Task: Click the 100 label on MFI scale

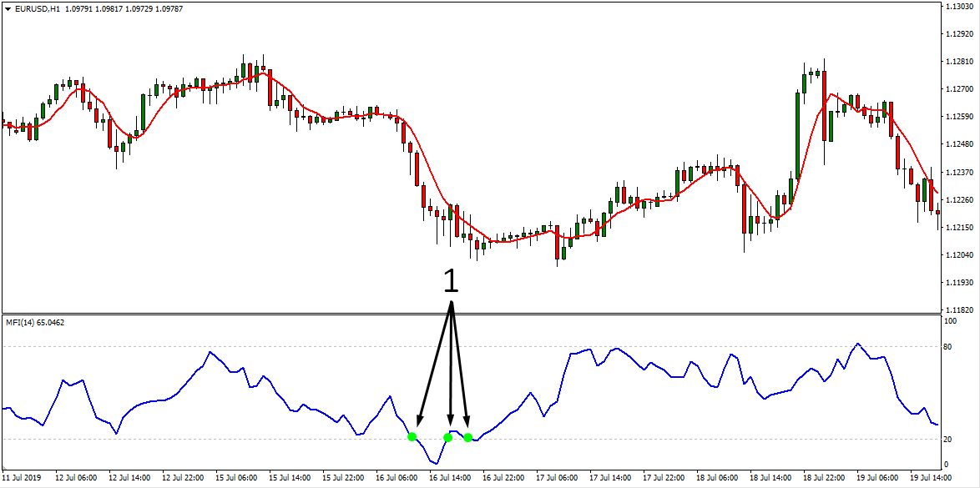Action: tap(950, 321)
